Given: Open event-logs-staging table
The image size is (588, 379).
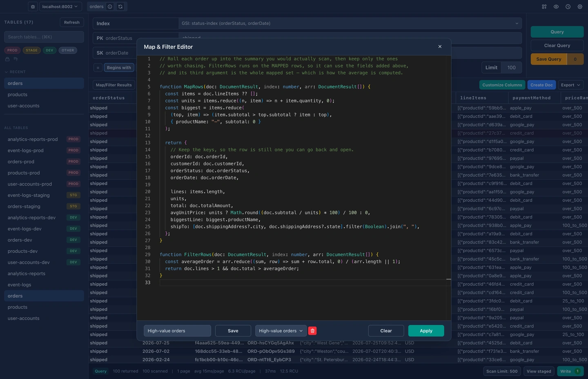Looking at the screenshot, I should pos(44,195).
